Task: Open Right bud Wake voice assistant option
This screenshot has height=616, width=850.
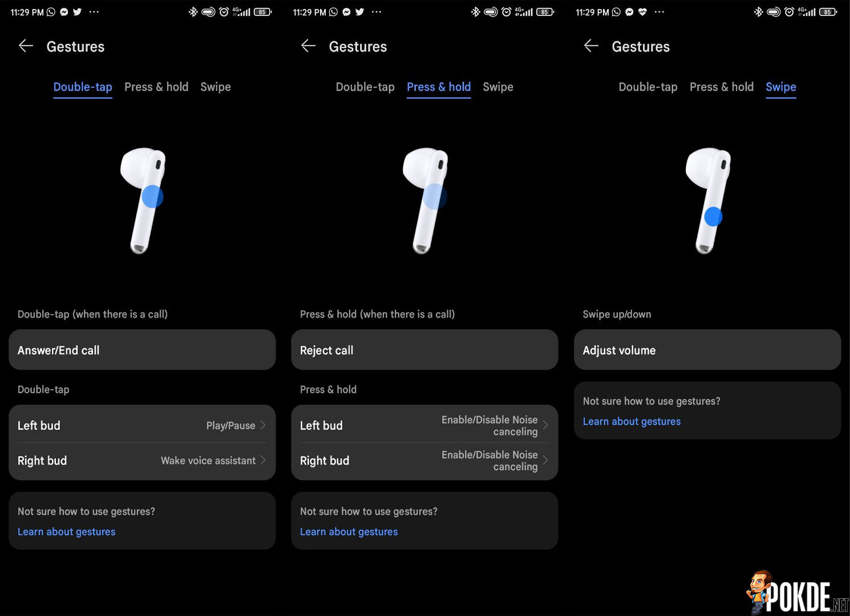Action: click(142, 461)
